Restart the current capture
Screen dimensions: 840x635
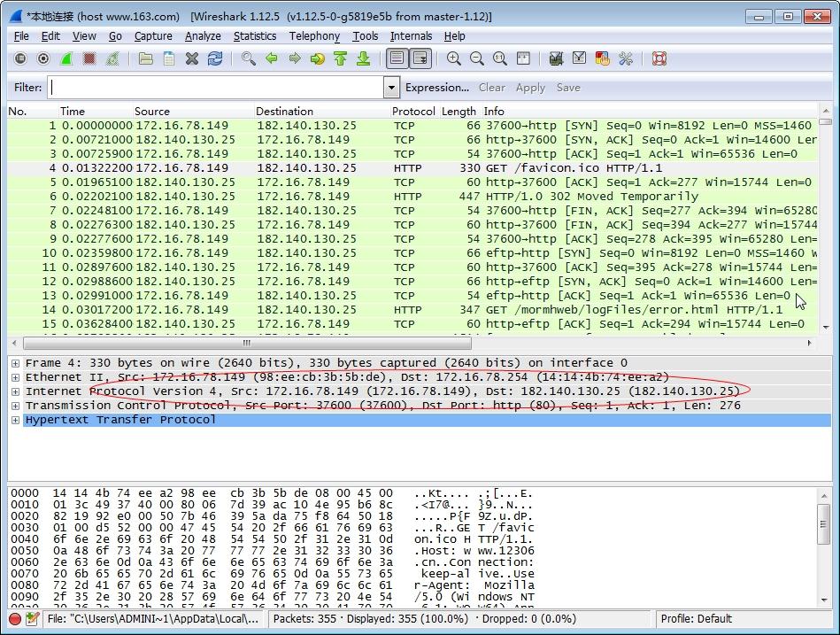[x=112, y=58]
